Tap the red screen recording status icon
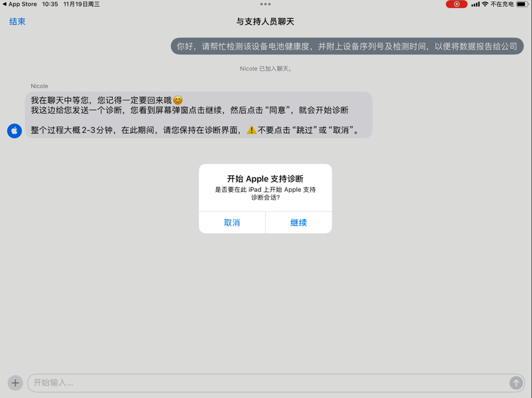 pos(455,4)
